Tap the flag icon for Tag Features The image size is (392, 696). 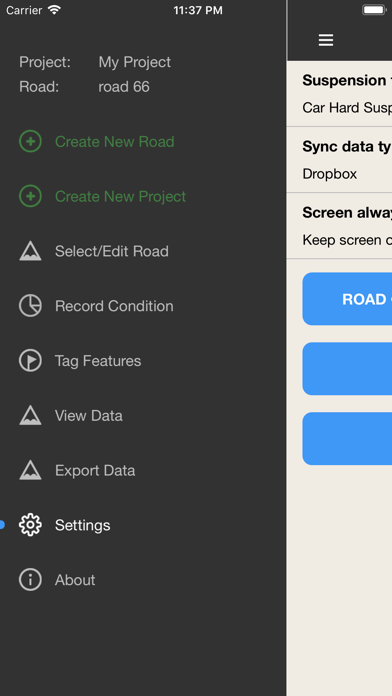tap(30, 360)
